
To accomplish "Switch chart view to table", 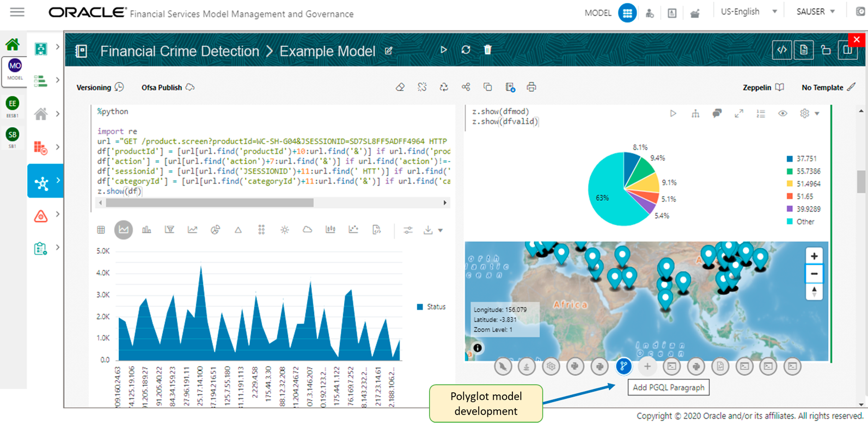I will pyautogui.click(x=101, y=230).
